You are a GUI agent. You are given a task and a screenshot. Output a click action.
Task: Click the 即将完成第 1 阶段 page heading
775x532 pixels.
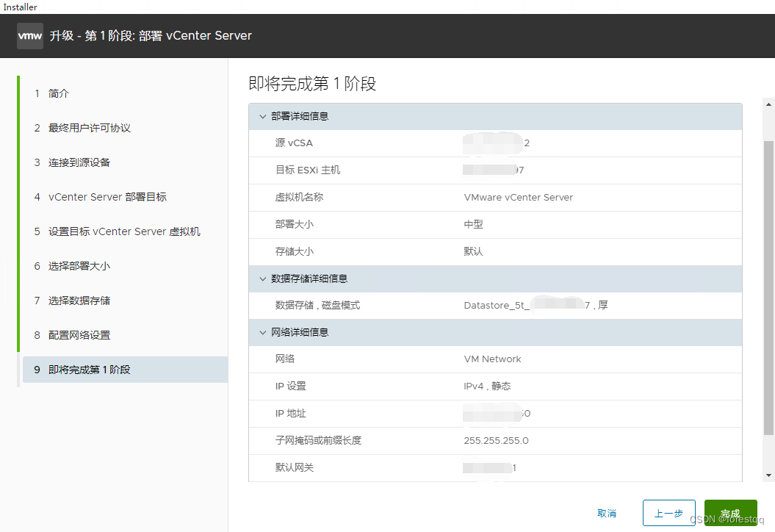coord(312,84)
